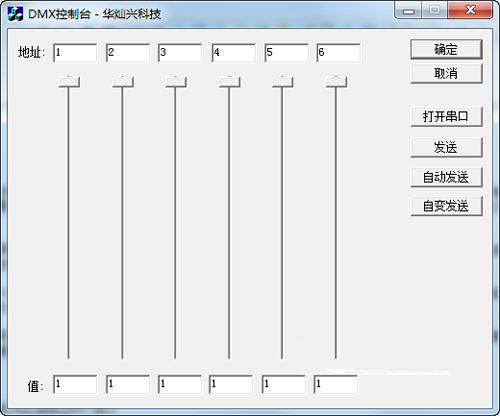Click the value field below address 2 slider
500x416 pixels.
point(128,385)
